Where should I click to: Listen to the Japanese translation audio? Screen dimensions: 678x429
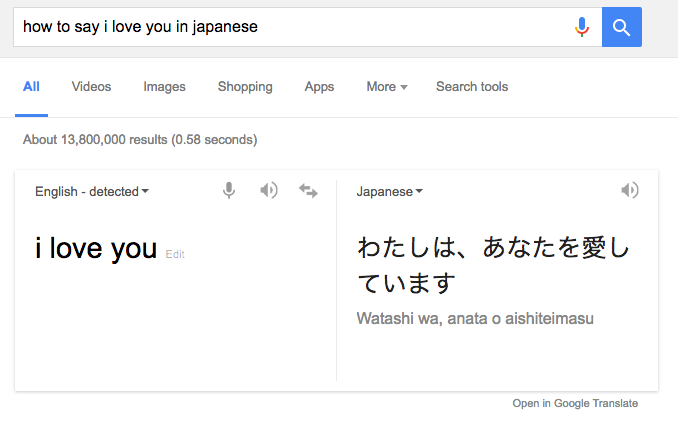click(629, 191)
